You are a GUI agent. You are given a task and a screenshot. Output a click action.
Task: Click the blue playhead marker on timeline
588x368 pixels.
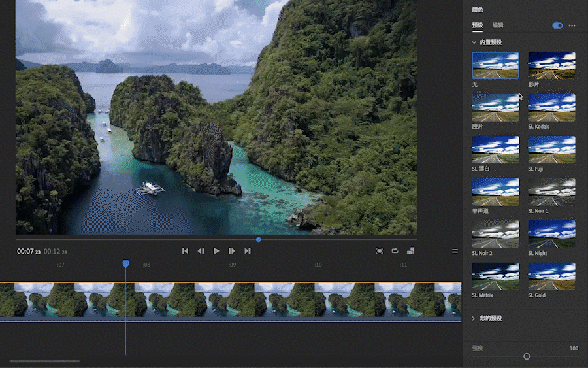125,264
